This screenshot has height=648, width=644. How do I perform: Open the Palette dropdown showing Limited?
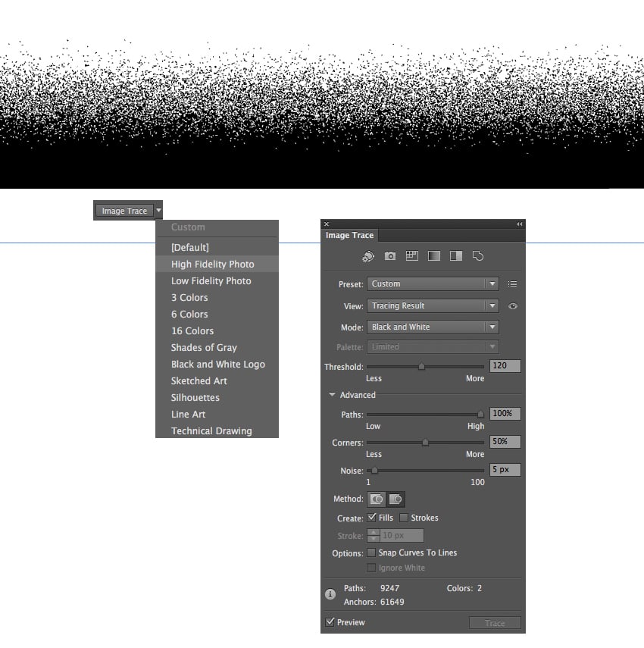[x=433, y=346]
